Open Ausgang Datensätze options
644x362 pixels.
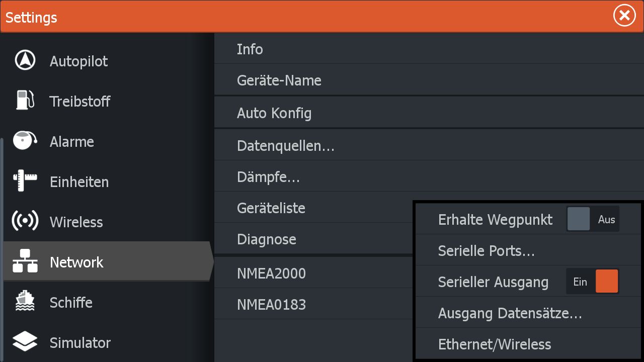510,313
